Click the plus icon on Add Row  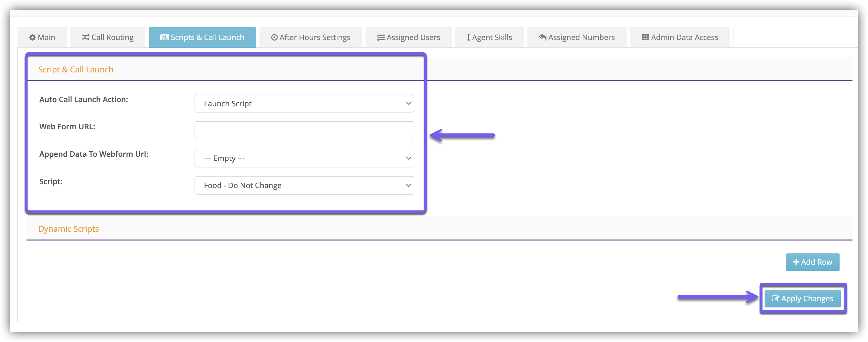(x=796, y=262)
